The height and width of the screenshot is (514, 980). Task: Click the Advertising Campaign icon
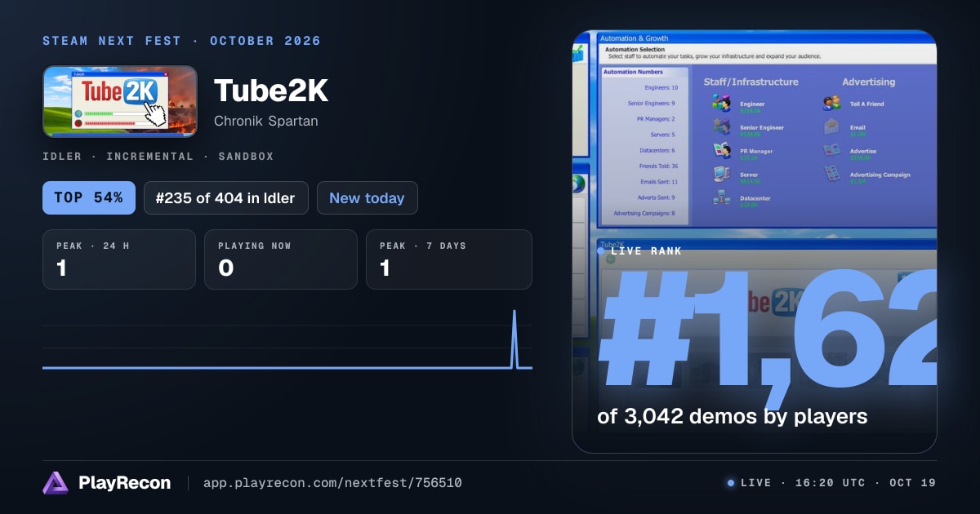[831, 174]
